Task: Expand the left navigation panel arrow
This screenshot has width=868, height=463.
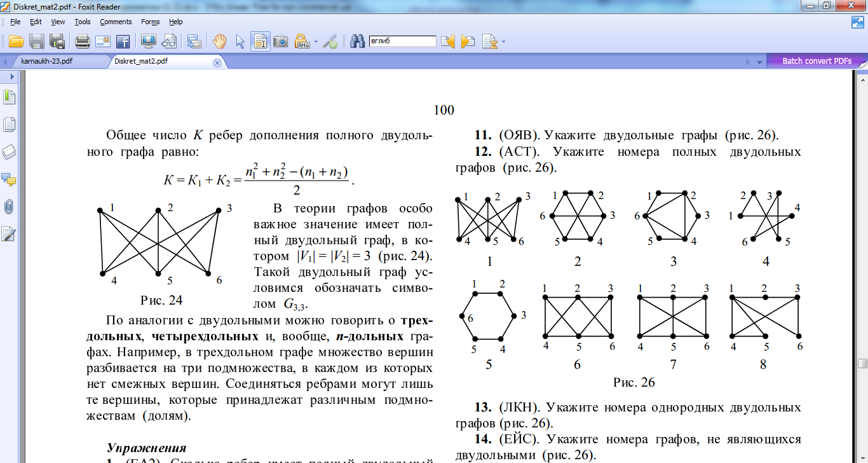Action: coord(11,76)
